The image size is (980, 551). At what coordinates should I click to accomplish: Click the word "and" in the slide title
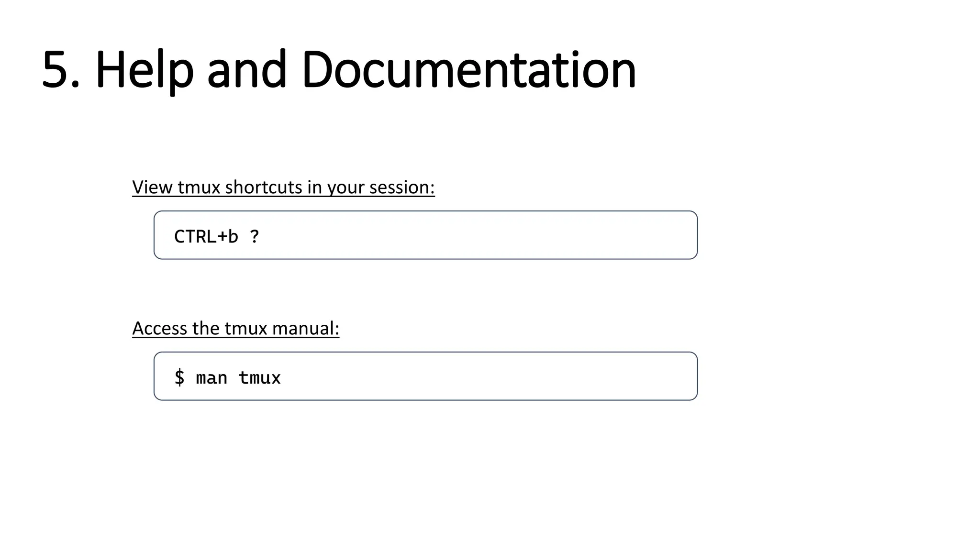tap(246, 70)
